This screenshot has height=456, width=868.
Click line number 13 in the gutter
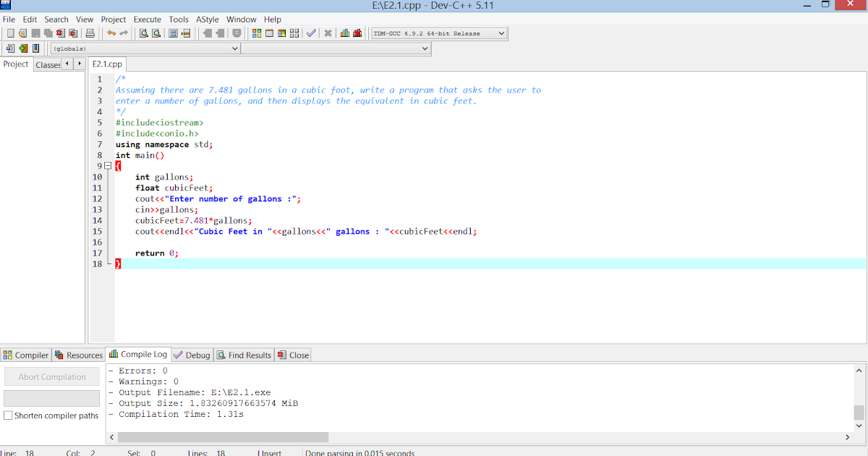point(97,210)
